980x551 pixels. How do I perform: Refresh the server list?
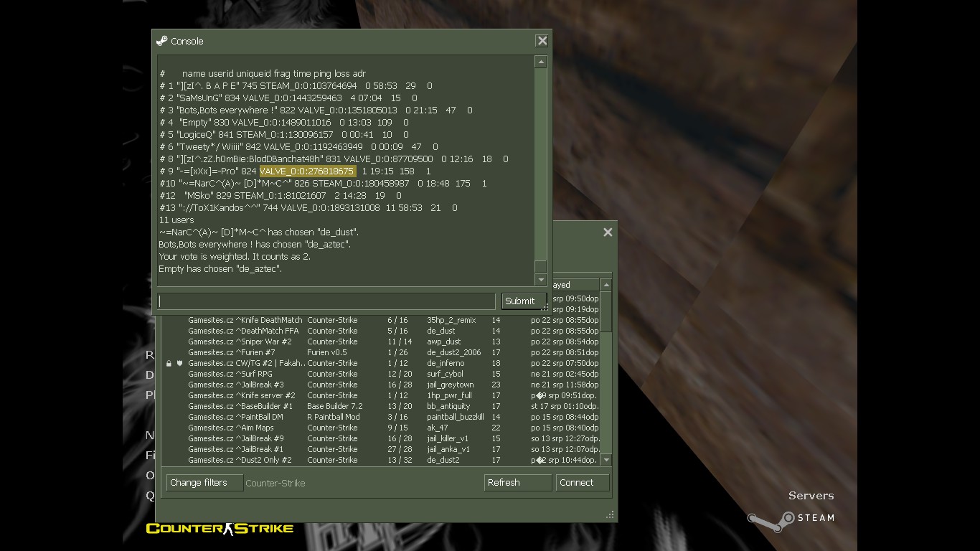pyautogui.click(x=517, y=483)
